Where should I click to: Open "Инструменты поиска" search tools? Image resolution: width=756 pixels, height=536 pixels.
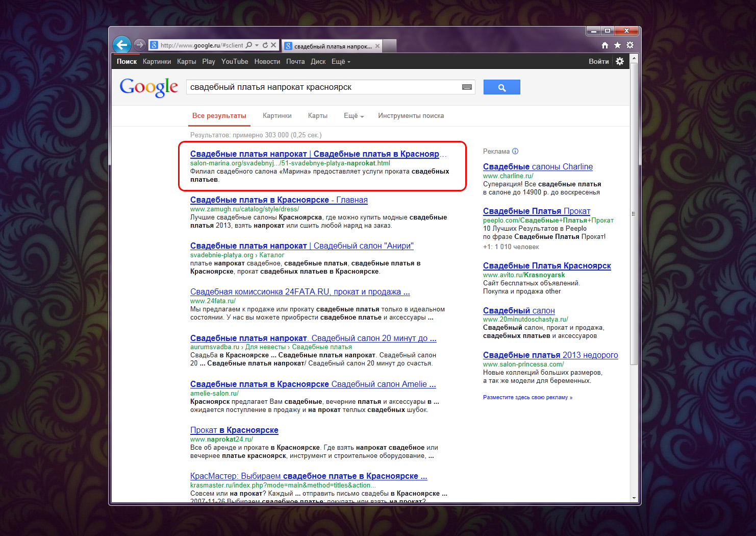coord(411,116)
